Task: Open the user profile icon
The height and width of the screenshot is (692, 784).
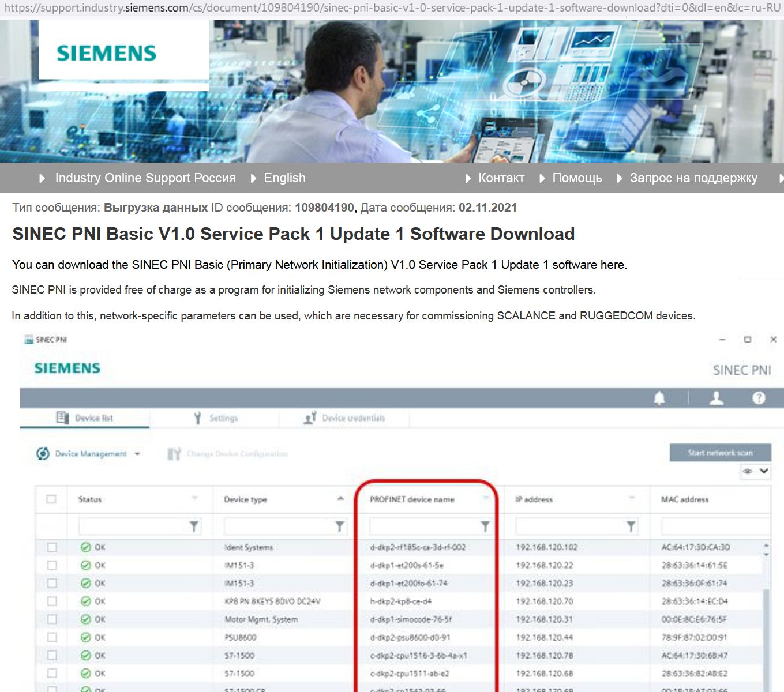Action: coord(716,398)
